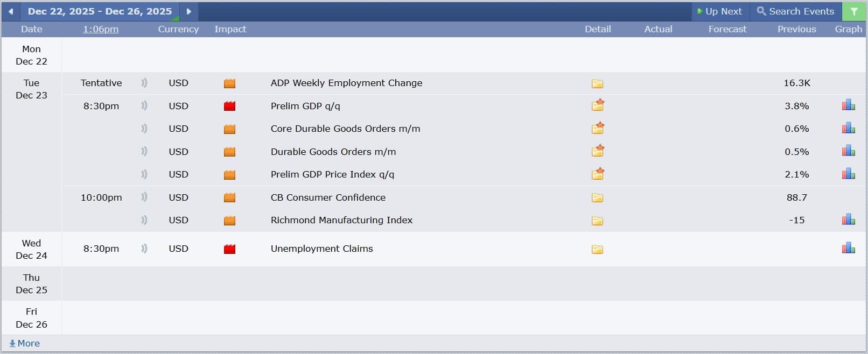
Task: Click red high-impact icon for Unemployment Claims
Action: [x=229, y=249]
